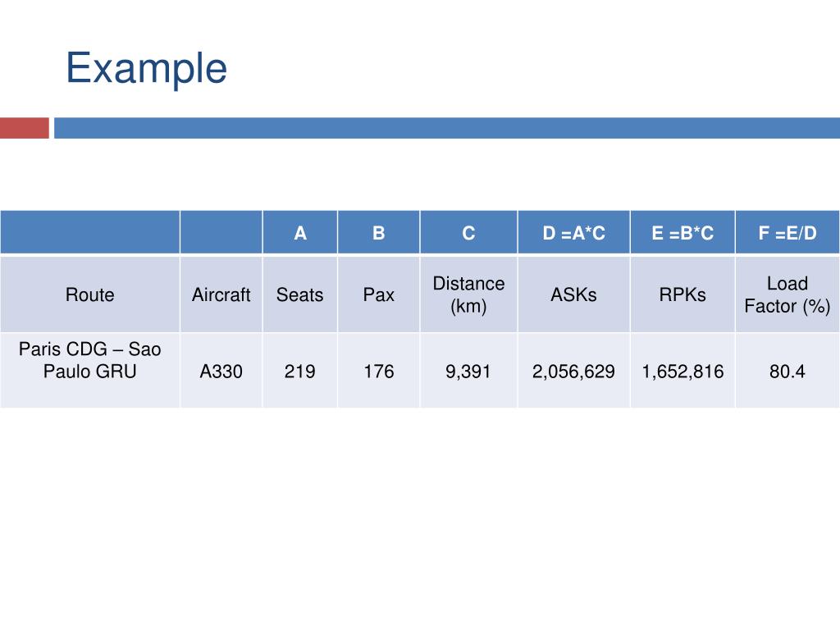Click the "Distance (km)" label cell
The height and width of the screenshot is (630, 840).
(468, 294)
